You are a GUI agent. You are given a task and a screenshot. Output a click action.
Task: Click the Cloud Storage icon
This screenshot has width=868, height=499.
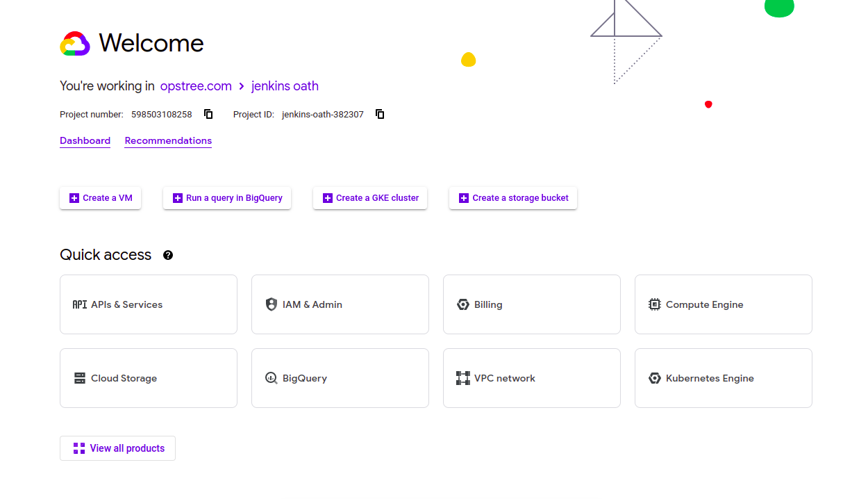[80, 378]
